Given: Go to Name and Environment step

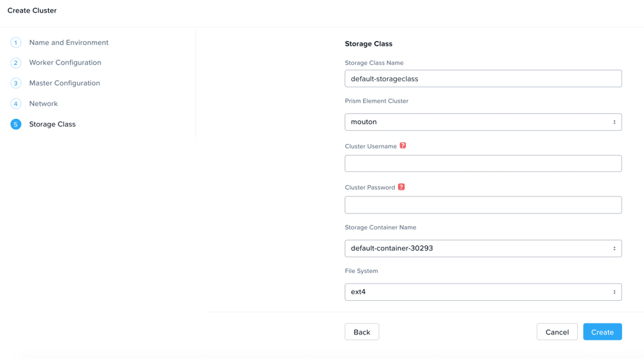Looking at the screenshot, I should pyautogui.click(x=69, y=43).
